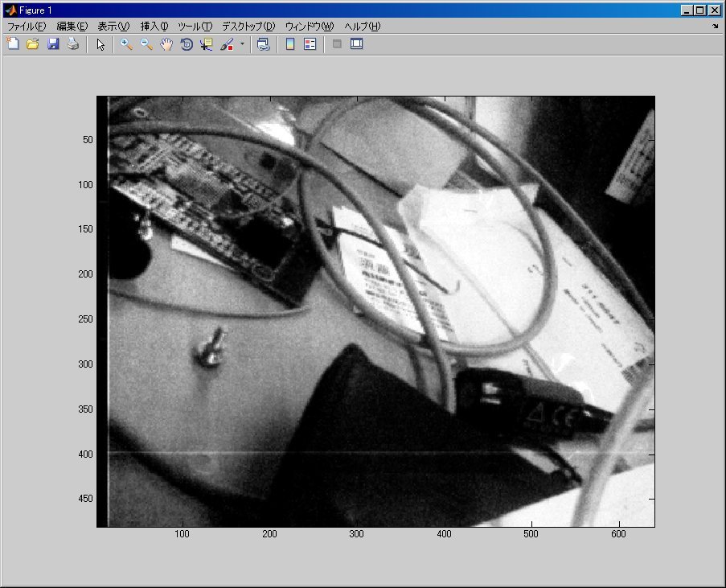Click the Open File folder icon

pyautogui.click(x=33, y=44)
